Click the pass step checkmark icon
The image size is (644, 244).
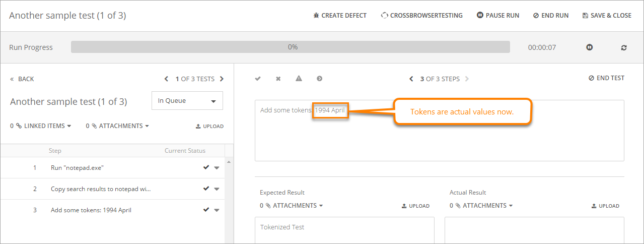pyautogui.click(x=258, y=79)
